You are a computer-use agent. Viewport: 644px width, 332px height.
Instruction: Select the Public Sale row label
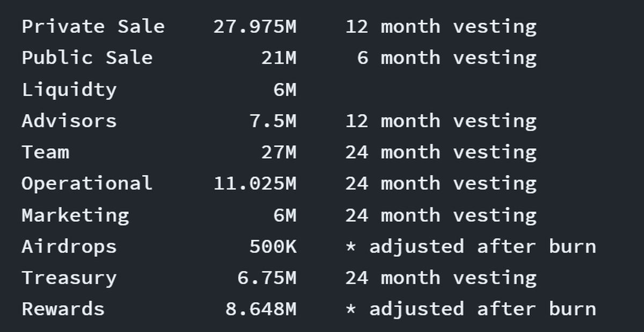coord(87,57)
